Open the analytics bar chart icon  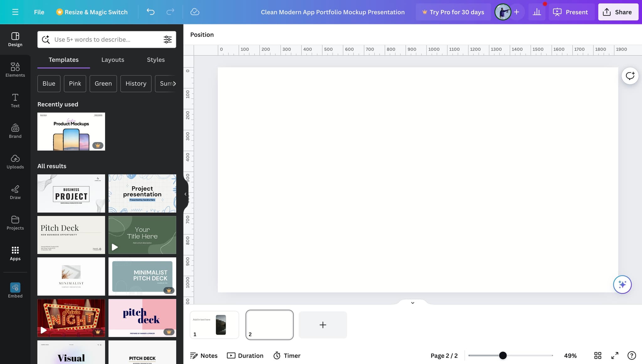pos(537,12)
